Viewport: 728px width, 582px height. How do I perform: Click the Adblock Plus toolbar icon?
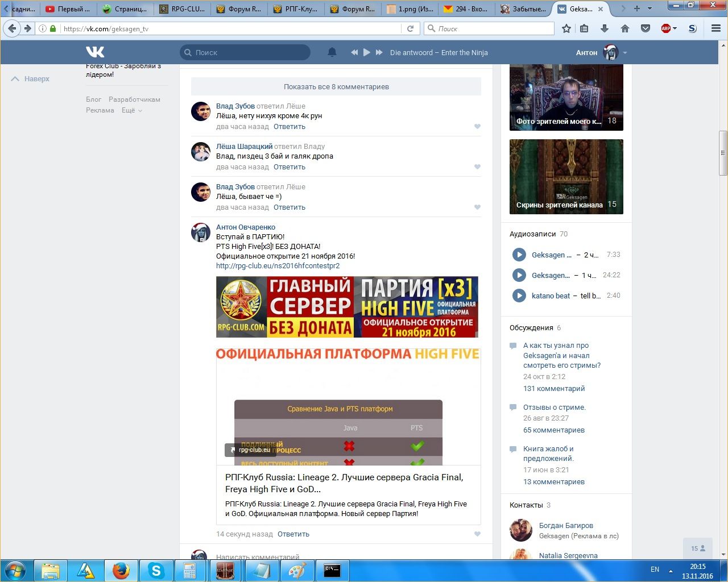pyautogui.click(x=666, y=28)
